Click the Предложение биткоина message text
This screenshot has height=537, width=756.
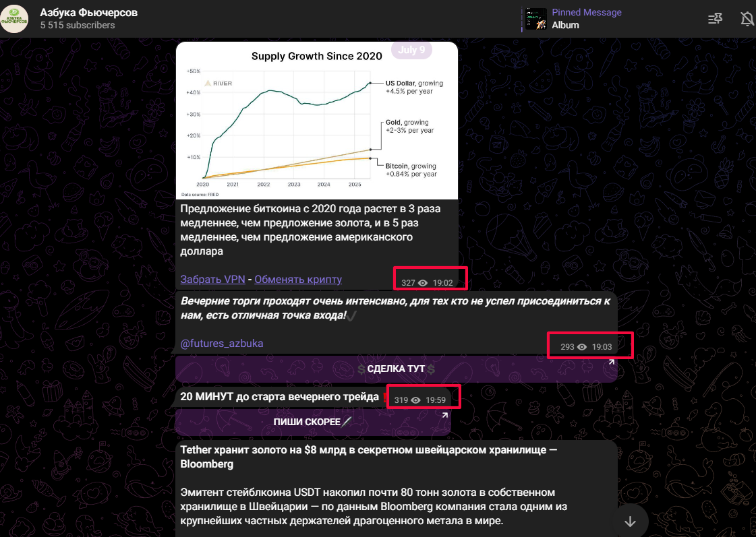tap(310, 230)
